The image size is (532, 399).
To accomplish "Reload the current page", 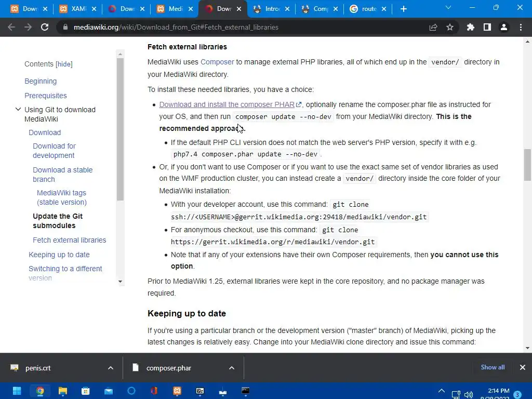I will [x=45, y=27].
